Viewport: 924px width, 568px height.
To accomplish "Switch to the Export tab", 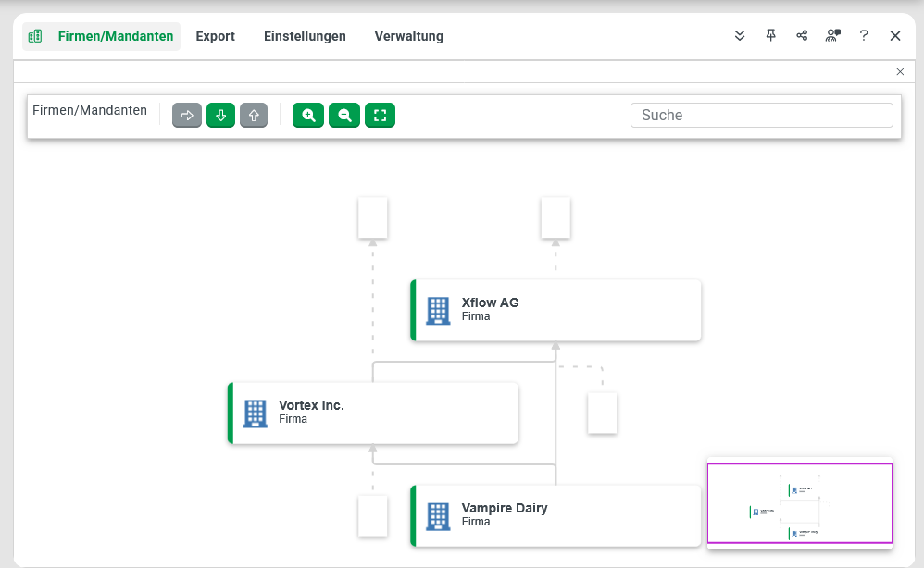I will pos(215,36).
